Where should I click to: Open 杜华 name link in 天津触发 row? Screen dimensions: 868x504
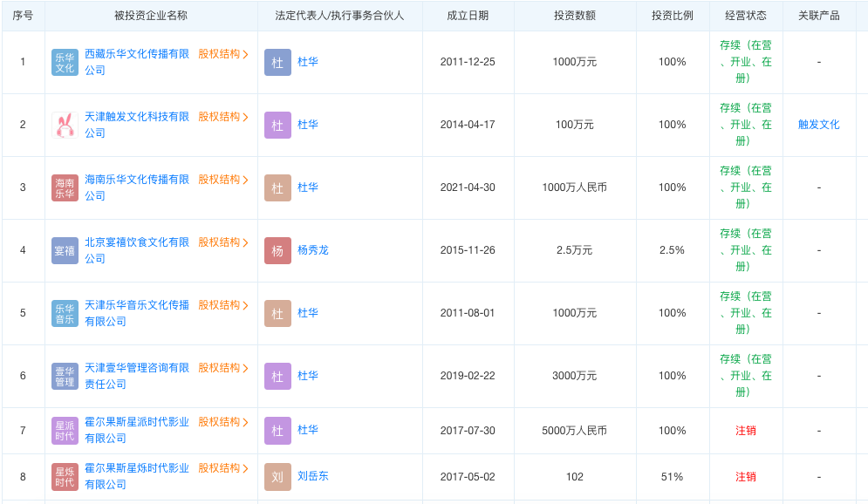pyautogui.click(x=308, y=125)
